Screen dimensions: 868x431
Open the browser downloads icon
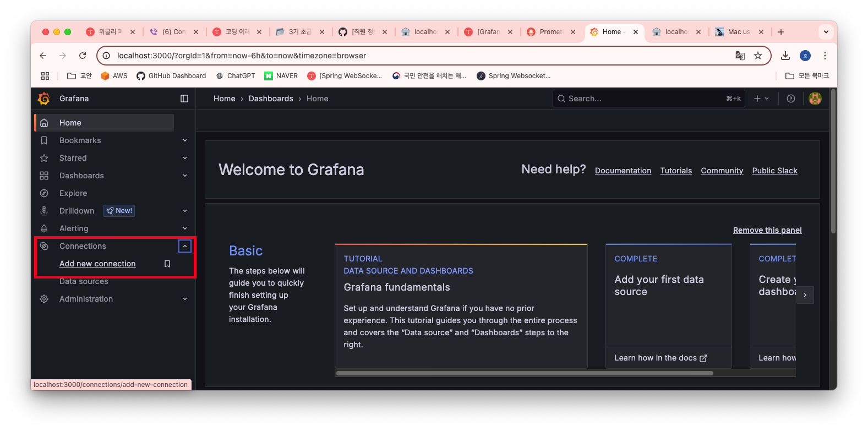(x=785, y=56)
